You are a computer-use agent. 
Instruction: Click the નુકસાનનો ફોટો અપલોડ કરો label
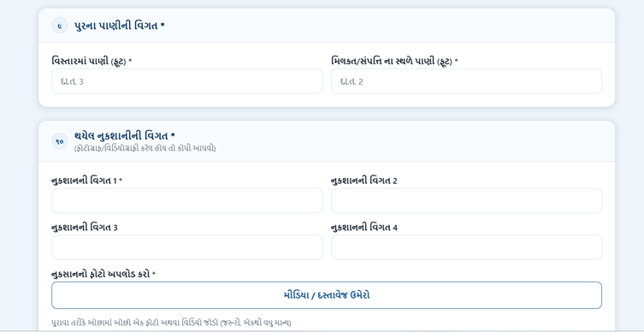(x=103, y=274)
